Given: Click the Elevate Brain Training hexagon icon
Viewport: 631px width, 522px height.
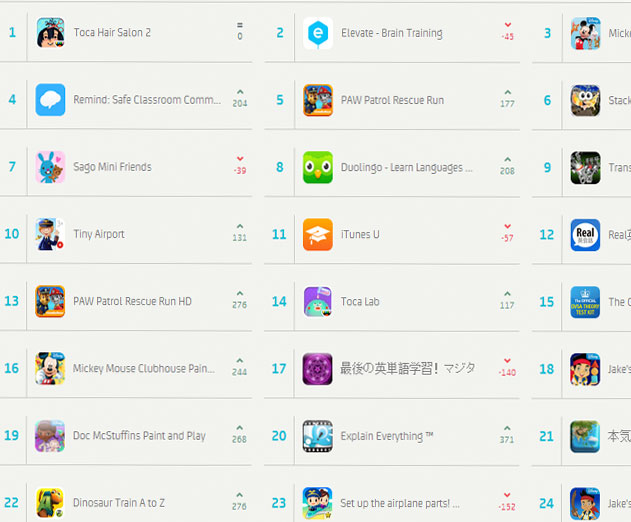Looking at the screenshot, I should tap(318, 33).
